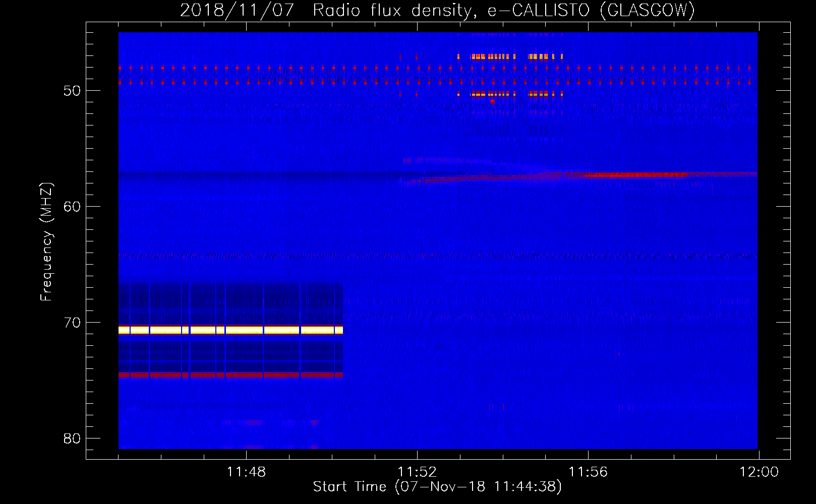Image resolution: width=816 pixels, height=504 pixels.
Task: Click the "Start Time (07-Nov-18 11:44:38)" axis label
Action: (x=437, y=487)
